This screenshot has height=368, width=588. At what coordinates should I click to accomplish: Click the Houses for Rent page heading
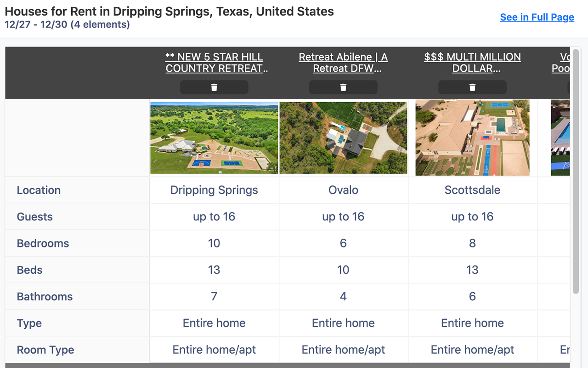click(169, 11)
